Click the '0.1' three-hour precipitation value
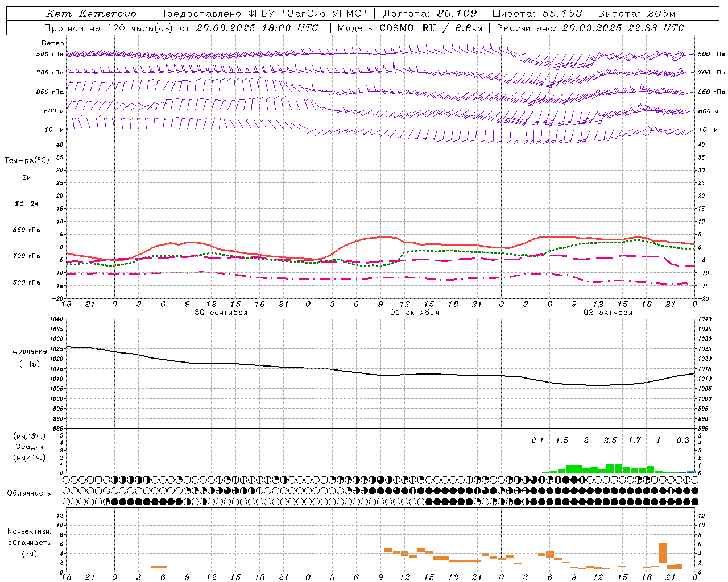 point(537,440)
